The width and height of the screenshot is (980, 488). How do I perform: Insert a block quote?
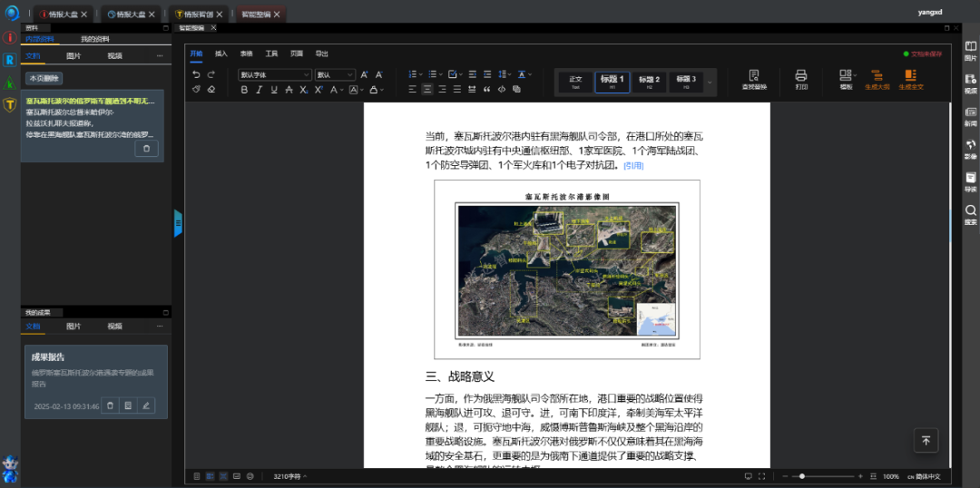point(487,90)
